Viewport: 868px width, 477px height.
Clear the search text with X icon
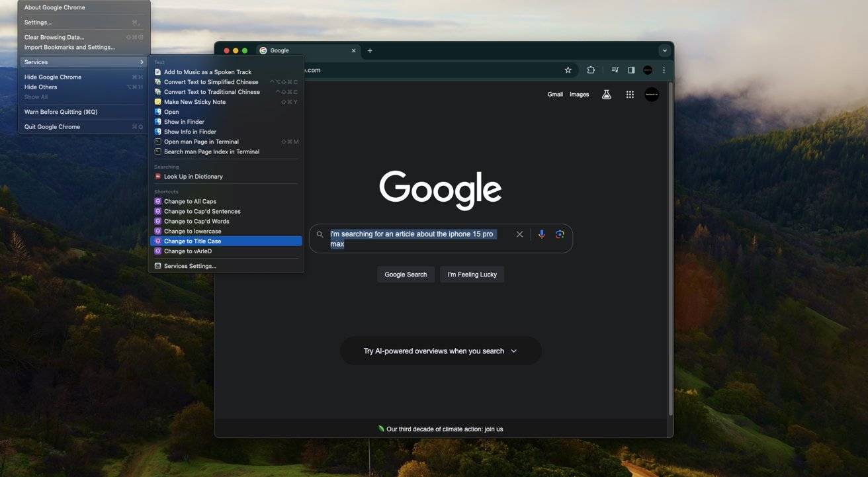[519, 234]
